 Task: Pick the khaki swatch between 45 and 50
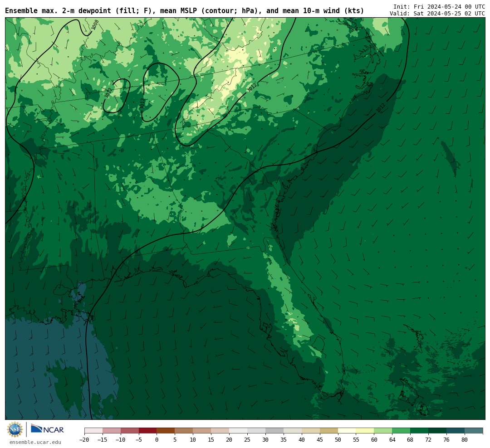[329, 431]
